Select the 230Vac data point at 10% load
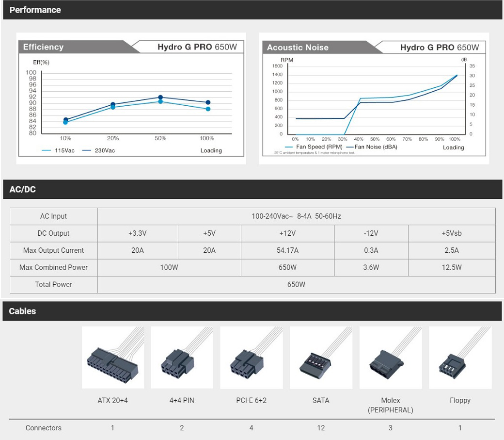Viewport: 504px width, 440px height. (65, 119)
